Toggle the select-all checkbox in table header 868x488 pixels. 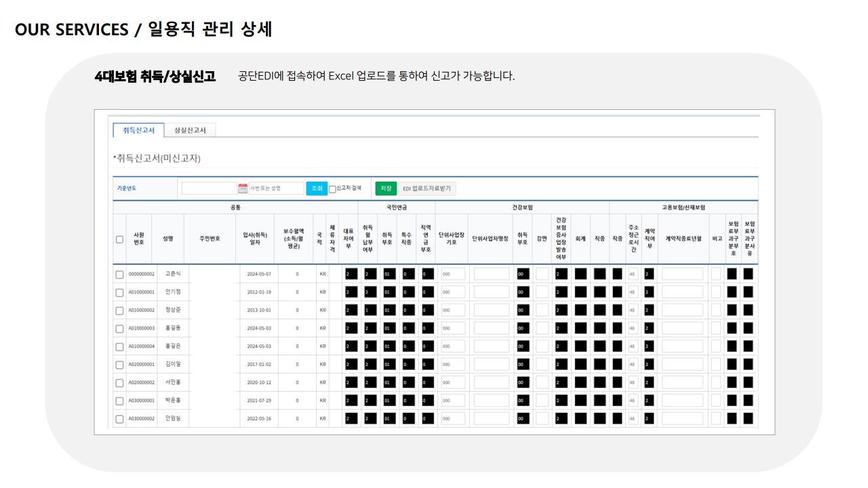(x=119, y=239)
